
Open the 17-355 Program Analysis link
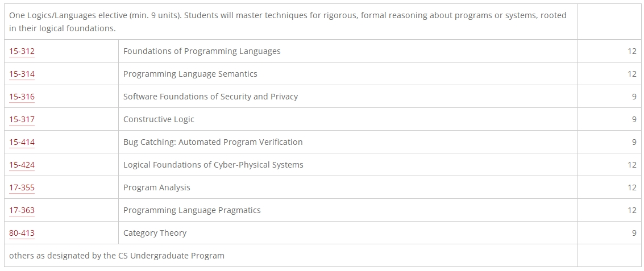22,187
